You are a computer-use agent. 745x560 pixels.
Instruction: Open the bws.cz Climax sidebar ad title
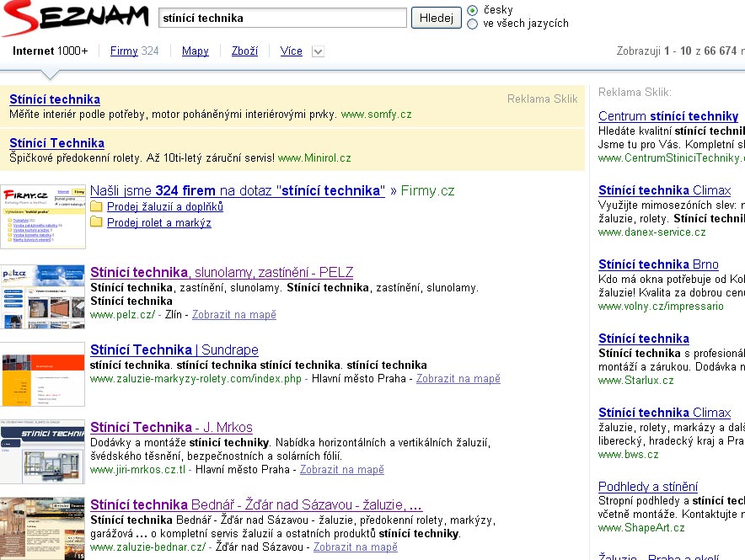pyautogui.click(x=665, y=413)
